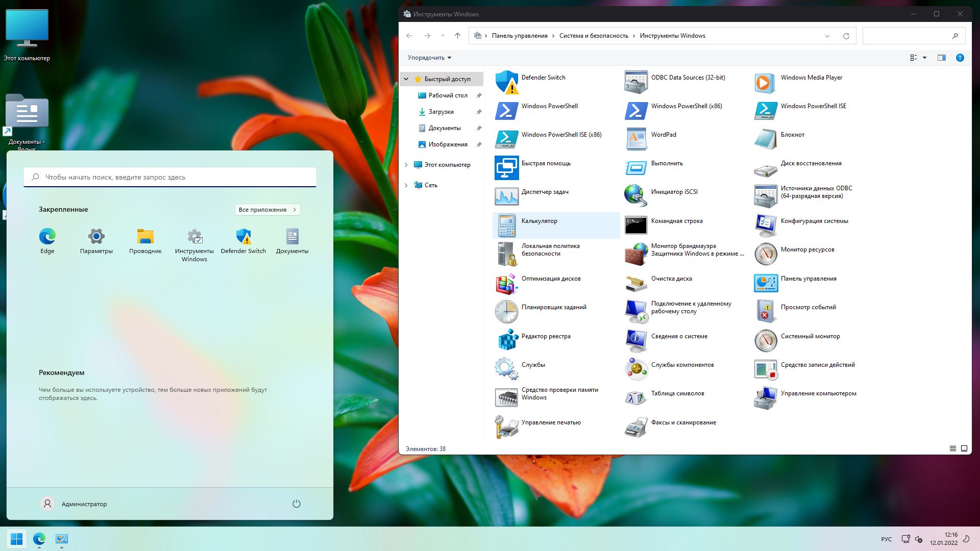
Task: Open Edge from the taskbar
Action: pos(39,539)
